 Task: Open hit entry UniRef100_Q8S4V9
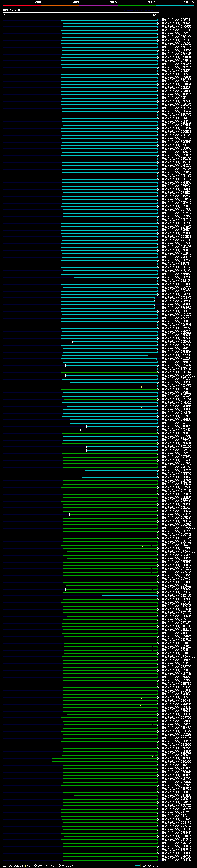point(176,318)
